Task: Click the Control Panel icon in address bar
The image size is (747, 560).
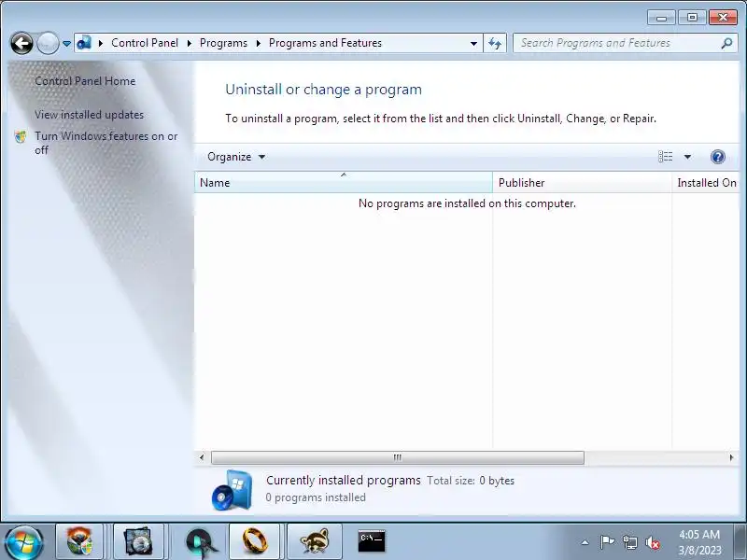Action: tap(84, 43)
